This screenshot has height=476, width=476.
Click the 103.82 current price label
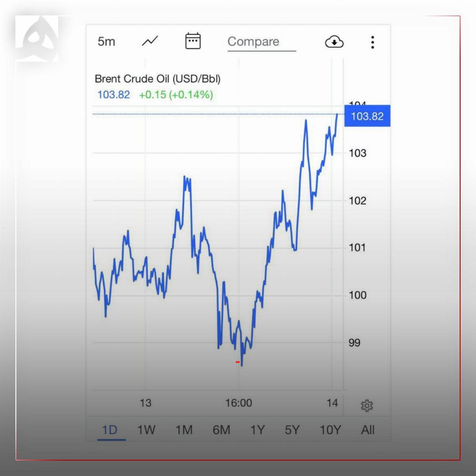tap(367, 116)
